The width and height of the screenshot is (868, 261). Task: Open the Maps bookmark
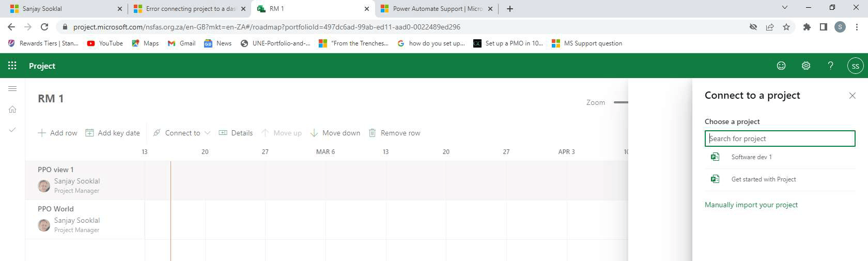pyautogui.click(x=145, y=43)
